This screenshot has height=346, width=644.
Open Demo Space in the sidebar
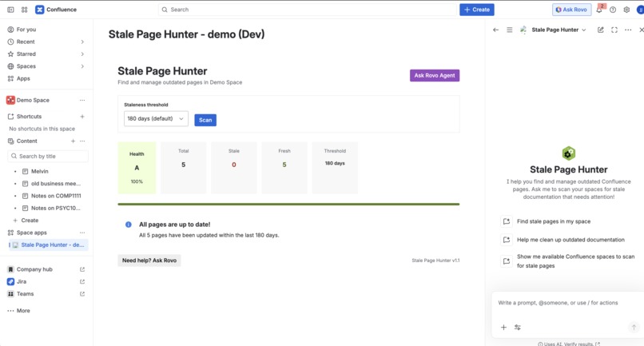click(x=33, y=100)
